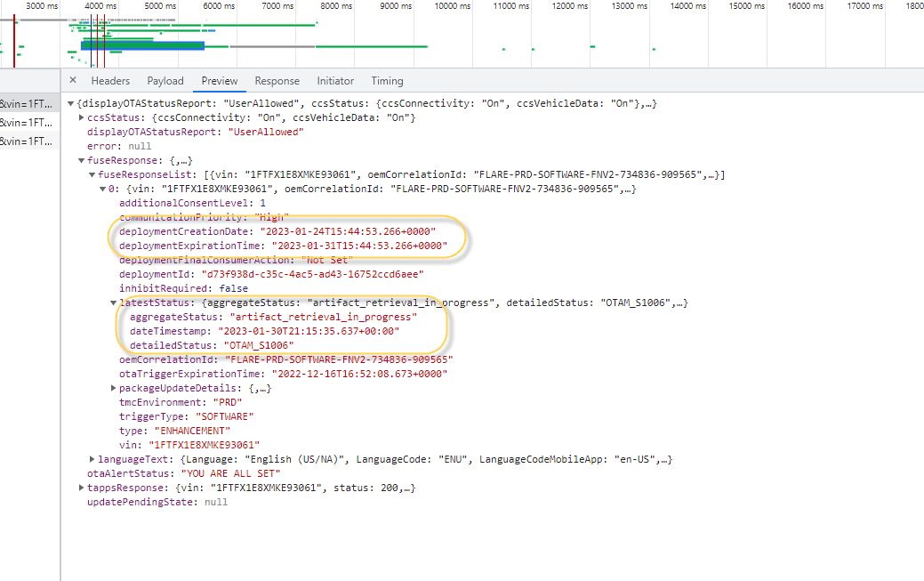Collapse the root displayOTAStatusReport object

[x=71, y=102]
